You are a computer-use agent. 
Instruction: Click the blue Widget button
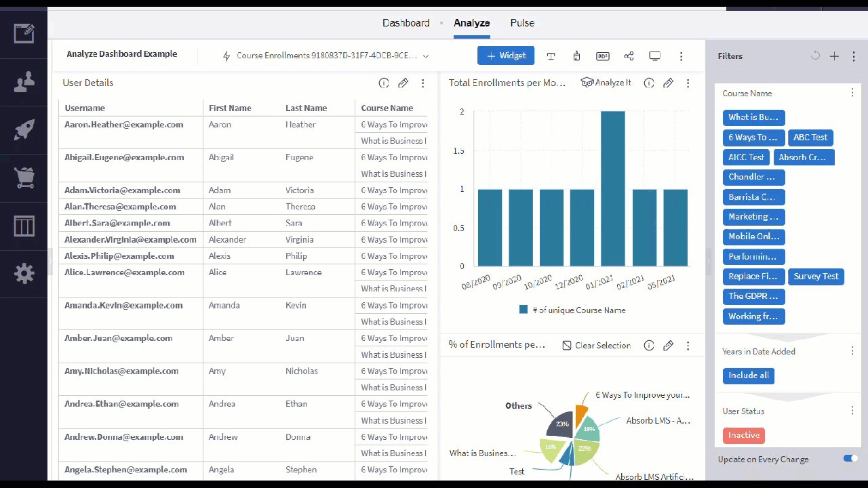[506, 56]
